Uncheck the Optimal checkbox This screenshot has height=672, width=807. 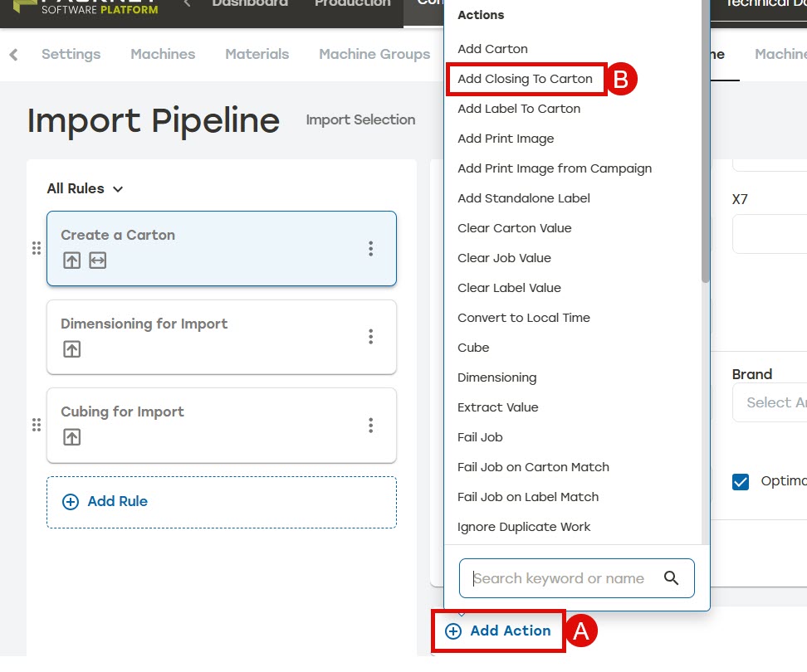click(x=740, y=482)
